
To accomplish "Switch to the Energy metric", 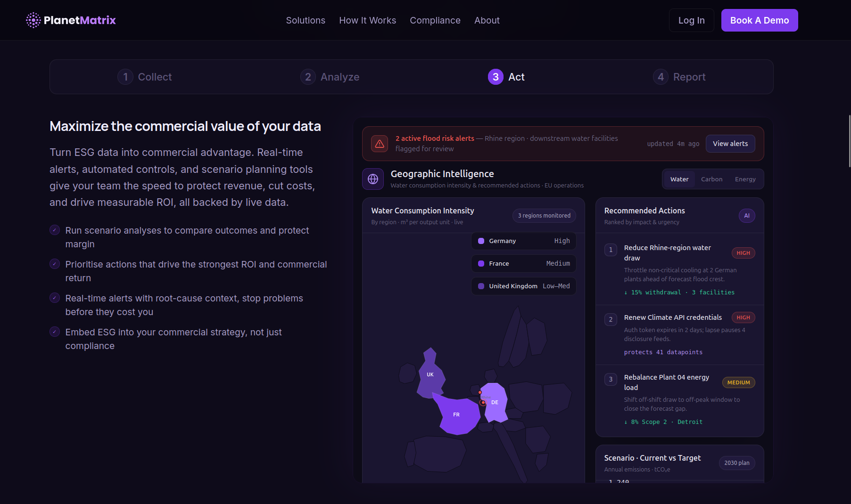I will pyautogui.click(x=745, y=179).
